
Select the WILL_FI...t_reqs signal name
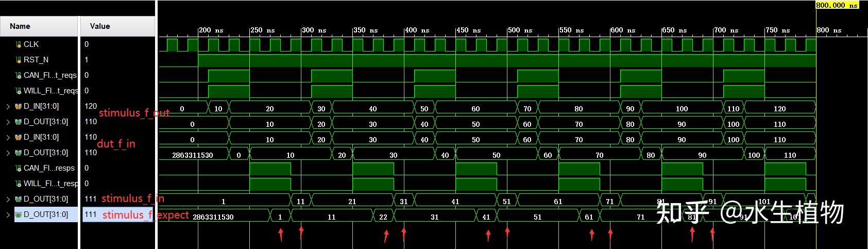pyautogui.click(x=50, y=91)
